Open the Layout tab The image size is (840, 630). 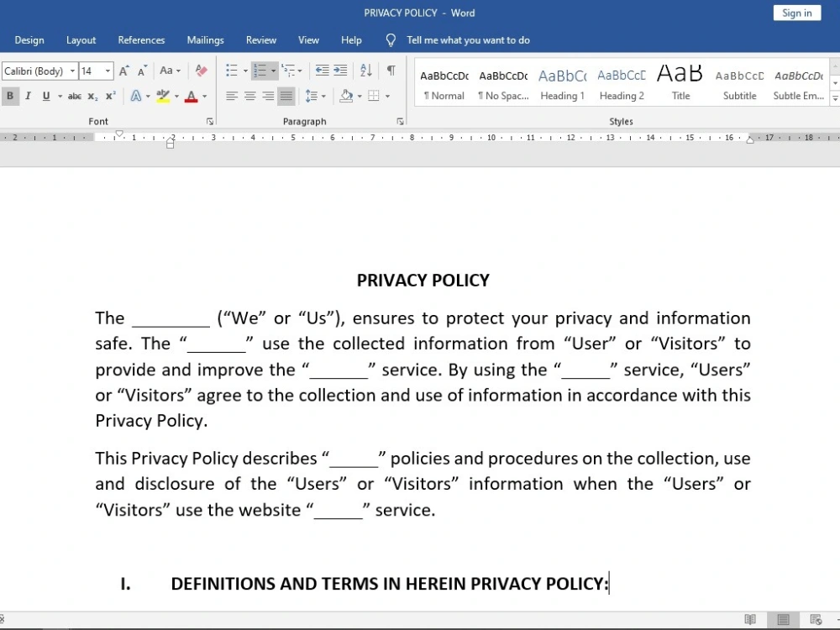(81, 40)
